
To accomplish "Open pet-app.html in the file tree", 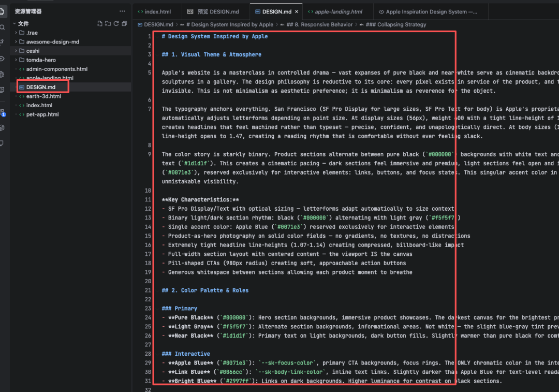I will 42,114.
